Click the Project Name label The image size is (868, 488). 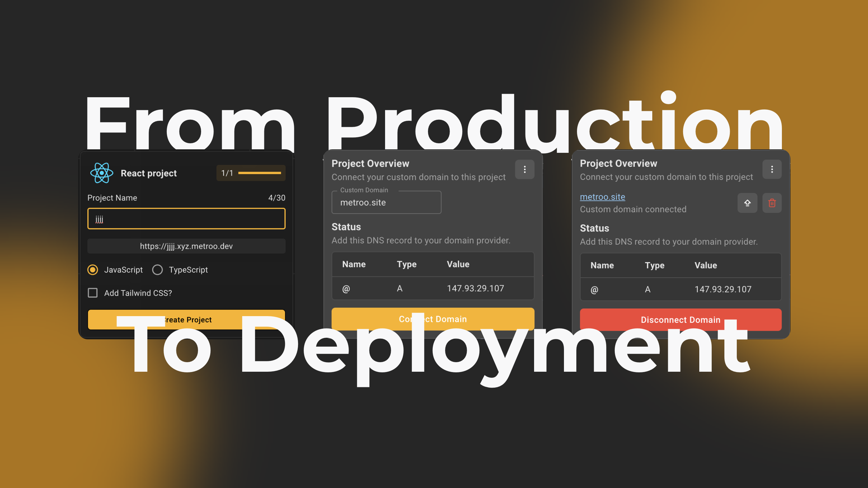[112, 198]
